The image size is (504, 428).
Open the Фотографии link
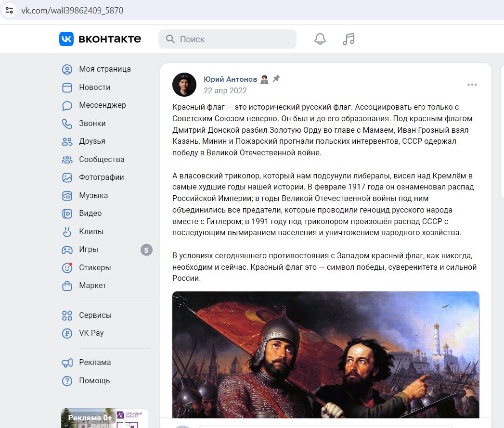(101, 177)
